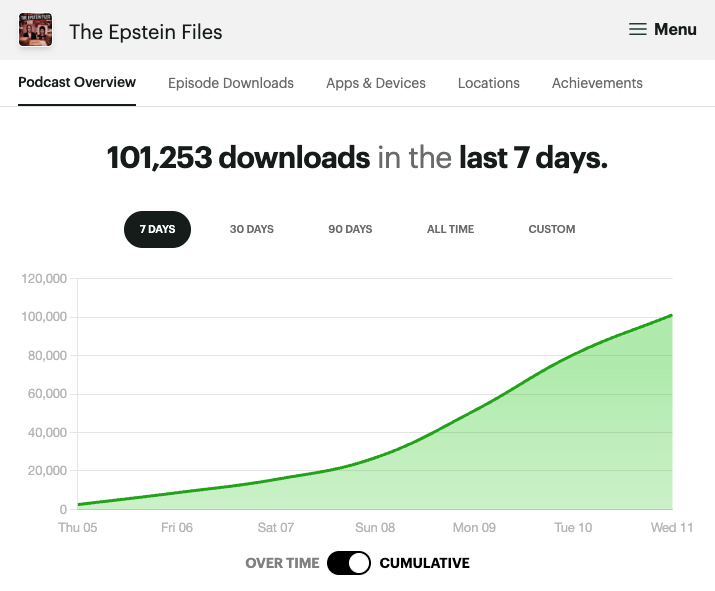Open the Apps & Devices tab
The height and width of the screenshot is (591, 715).
pyautogui.click(x=376, y=83)
